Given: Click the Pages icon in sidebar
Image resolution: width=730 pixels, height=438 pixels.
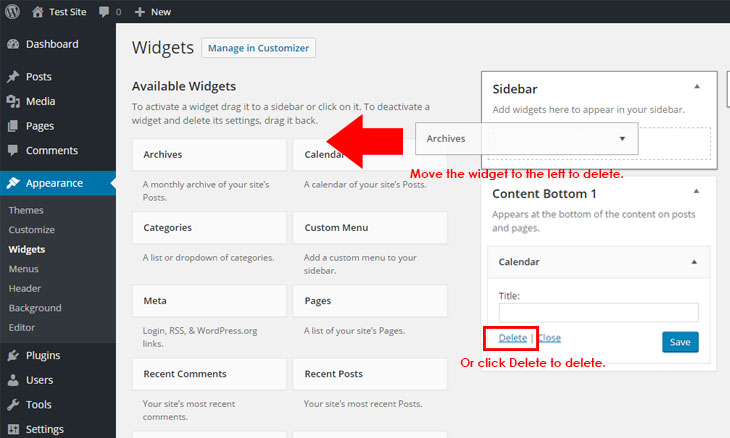Looking at the screenshot, I should point(14,126).
